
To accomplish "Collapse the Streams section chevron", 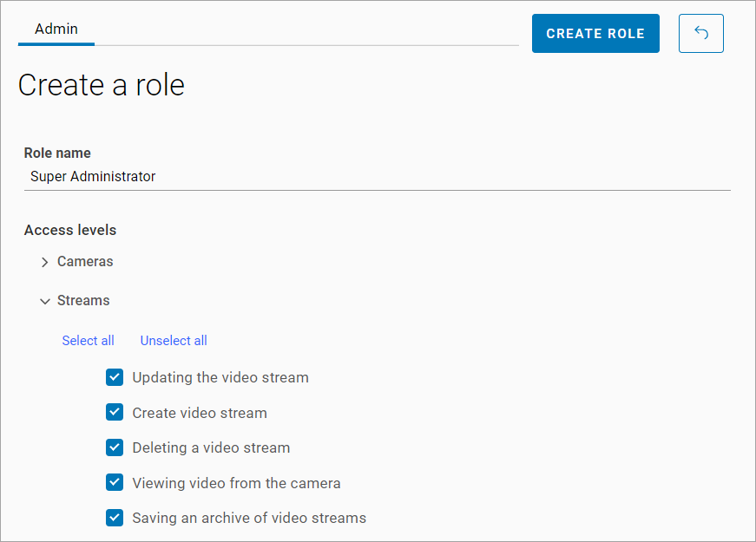I will [x=45, y=301].
